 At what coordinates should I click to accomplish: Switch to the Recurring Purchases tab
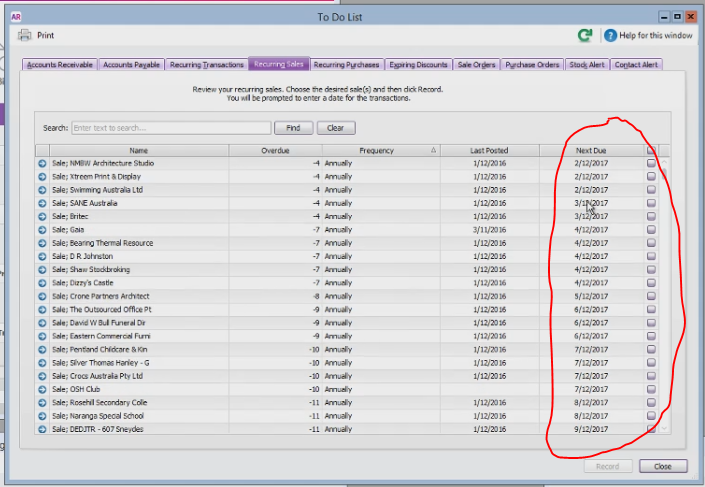point(346,65)
